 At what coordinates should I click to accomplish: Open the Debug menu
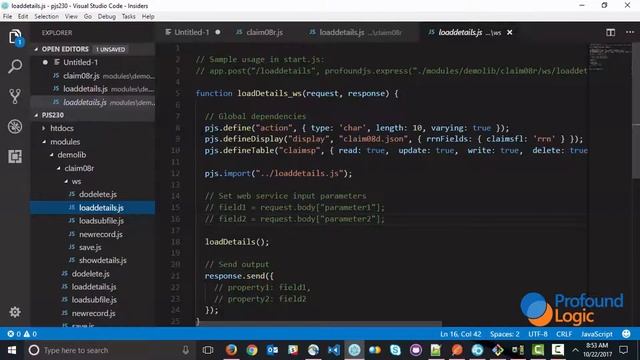tap(107, 16)
